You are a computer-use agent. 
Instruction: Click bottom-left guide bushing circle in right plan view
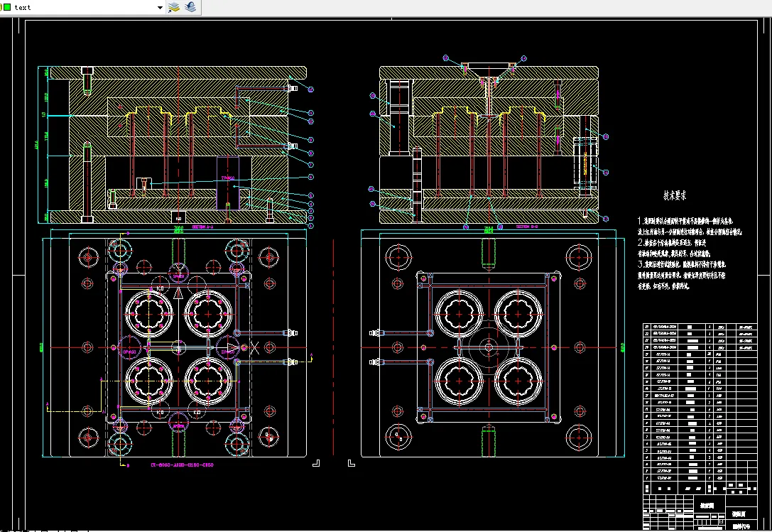(x=397, y=435)
